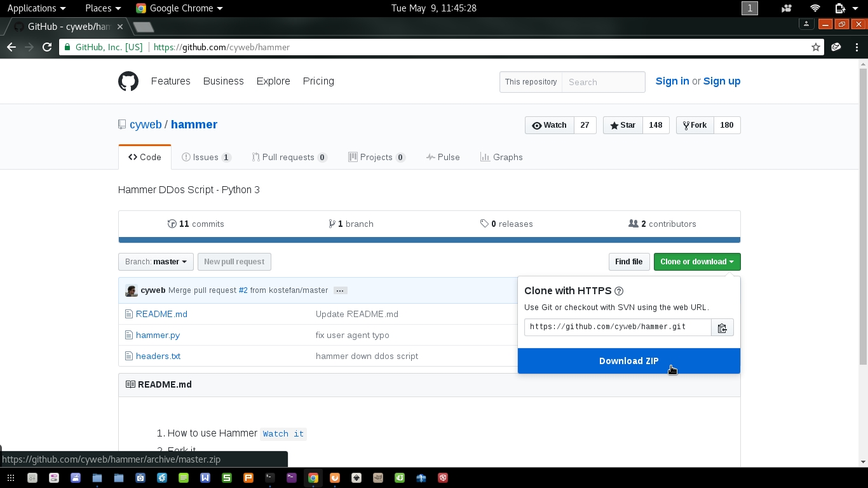Star the hammer repository
This screenshot has height=488, width=868.
623,125
